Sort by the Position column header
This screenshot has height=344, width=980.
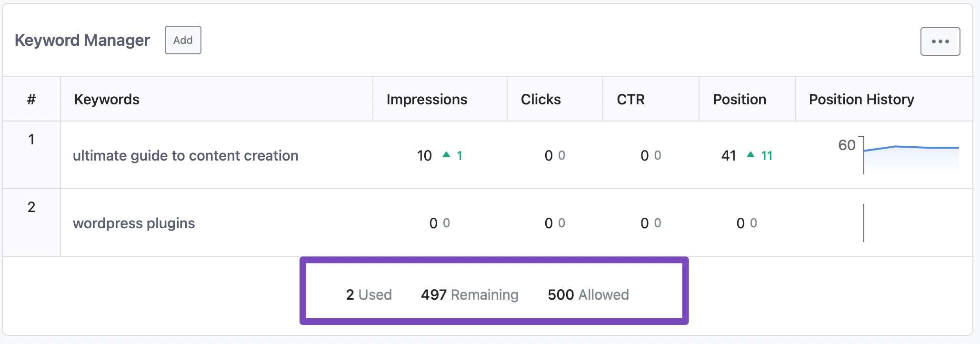739,99
